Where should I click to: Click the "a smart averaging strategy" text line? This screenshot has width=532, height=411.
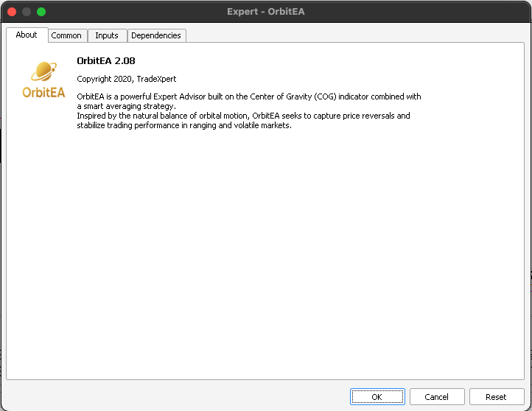[126, 106]
